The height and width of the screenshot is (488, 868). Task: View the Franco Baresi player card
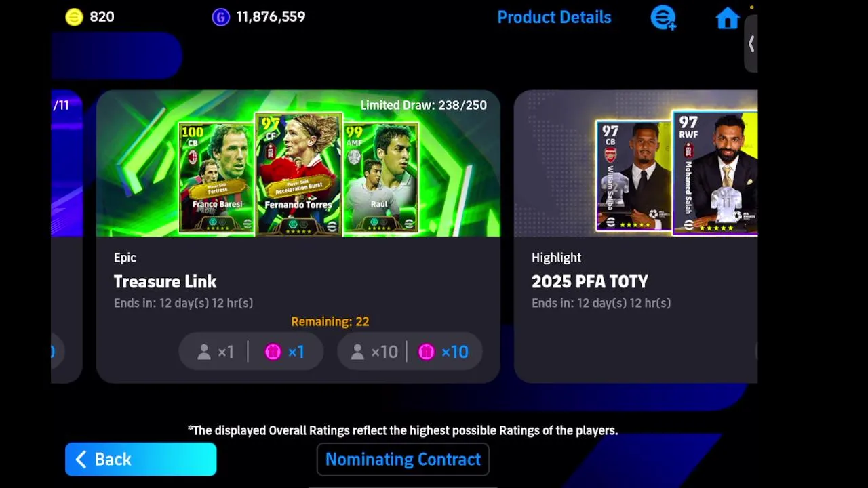click(216, 178)
